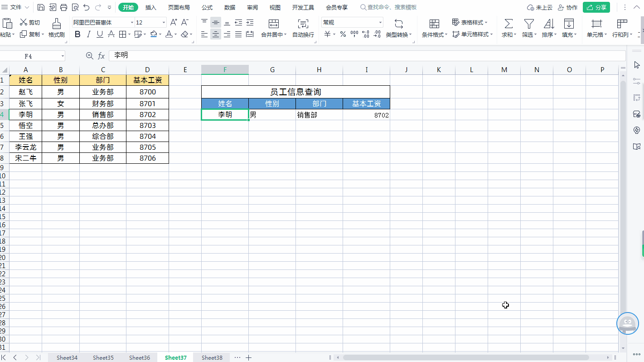The height and width of the screenshot is (362, 644).
Task: Toggle bottom vertical alignment
Action: click(x=227, y=22)
